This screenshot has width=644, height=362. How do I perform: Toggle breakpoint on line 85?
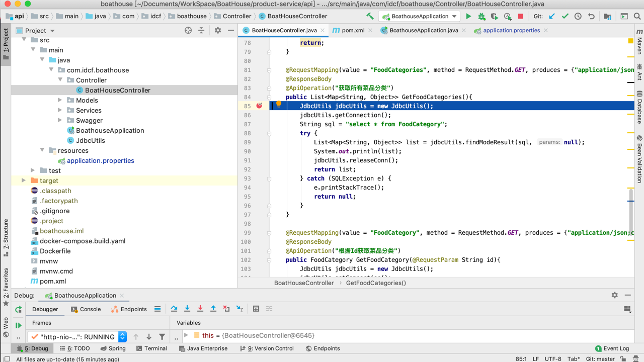tap(259, 106)
